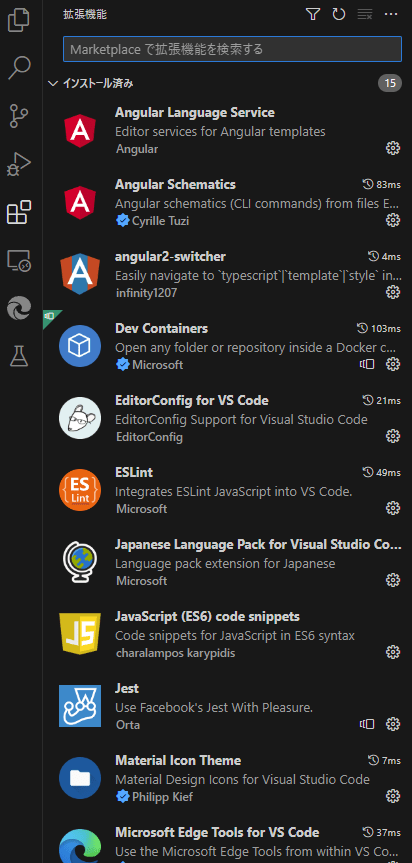
Task: Filter extensions with the funnel icon
Action: pos(313,15)
